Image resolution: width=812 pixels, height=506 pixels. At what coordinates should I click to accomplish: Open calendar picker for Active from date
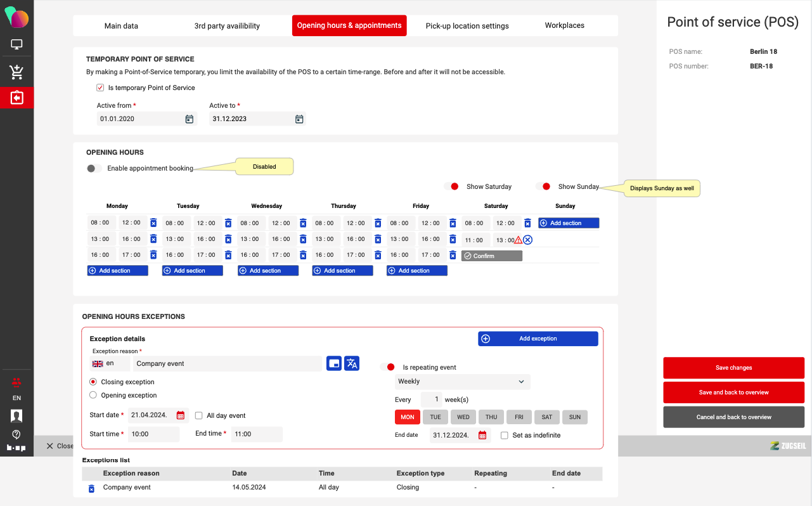pyautogui.click(x=189, y=119)
